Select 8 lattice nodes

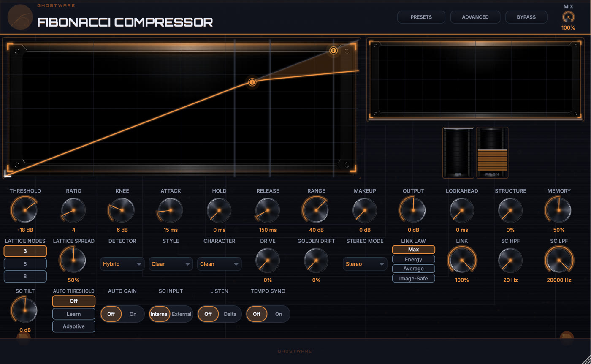point(25,276)
